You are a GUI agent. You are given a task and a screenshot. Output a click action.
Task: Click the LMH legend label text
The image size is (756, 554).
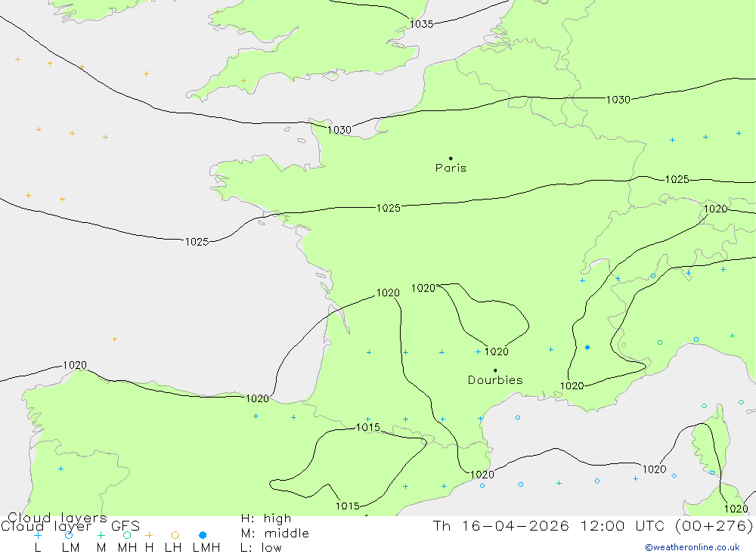[206, 548]
